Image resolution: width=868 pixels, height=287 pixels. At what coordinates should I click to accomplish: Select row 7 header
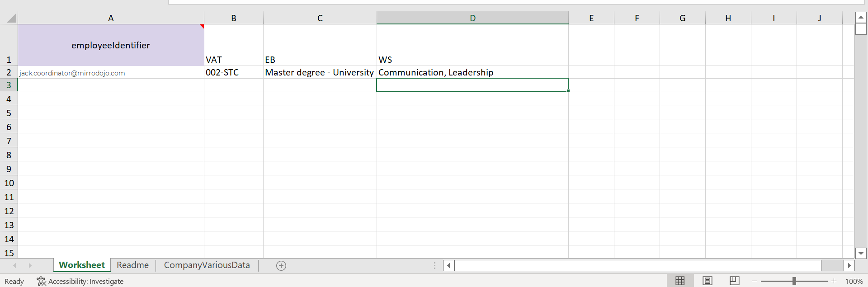pos(9,141)
